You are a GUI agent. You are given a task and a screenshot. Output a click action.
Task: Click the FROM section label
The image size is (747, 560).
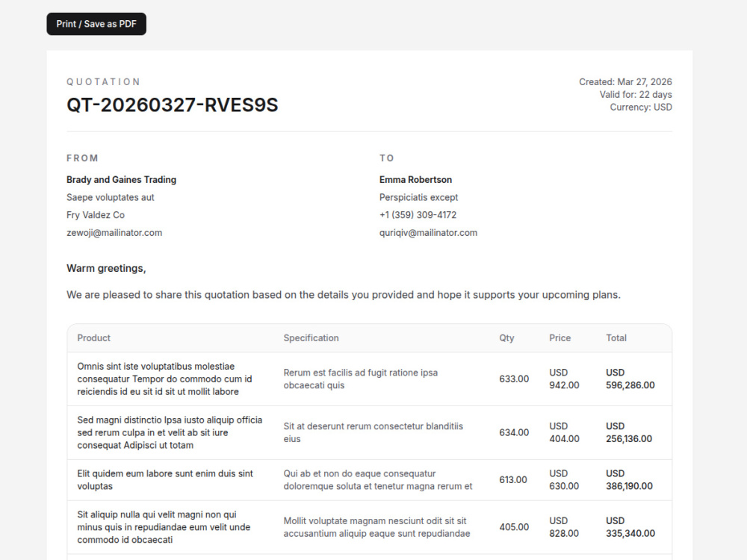[82, 158]
